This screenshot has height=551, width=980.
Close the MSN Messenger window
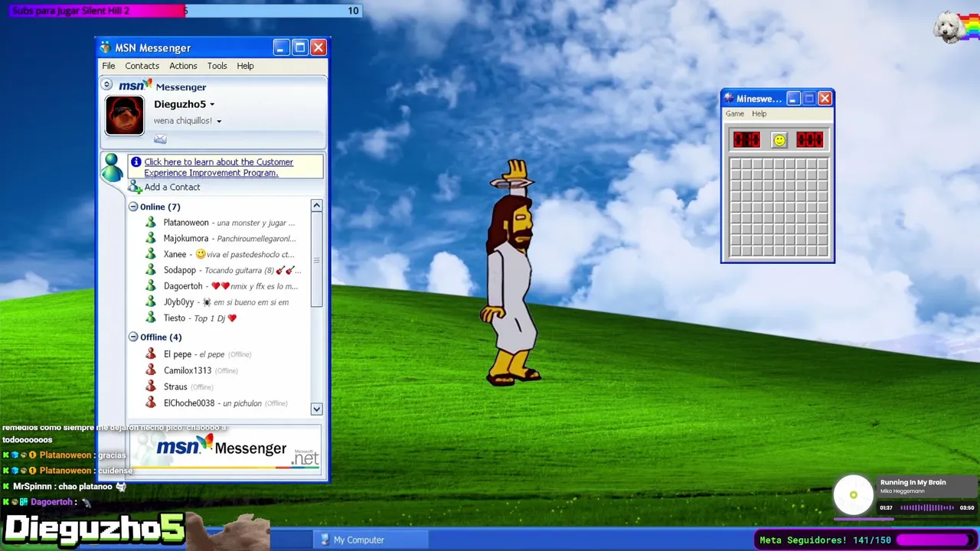click(x=318, y=48)
